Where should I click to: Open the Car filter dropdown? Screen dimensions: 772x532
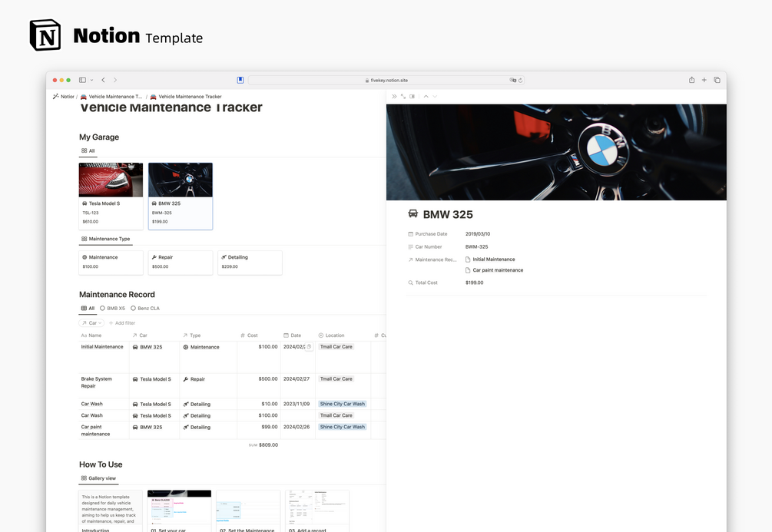click(91, 323)
